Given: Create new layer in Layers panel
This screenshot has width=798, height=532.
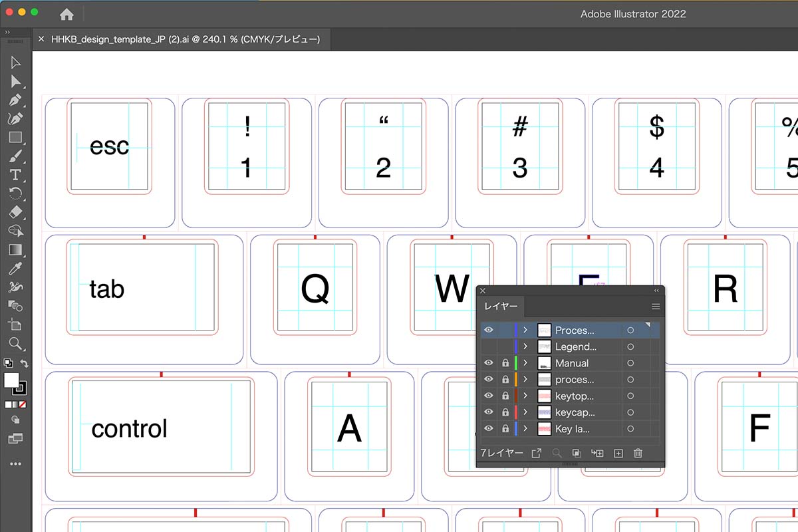Looking at the screenshot, I should [x=618, y=453].
